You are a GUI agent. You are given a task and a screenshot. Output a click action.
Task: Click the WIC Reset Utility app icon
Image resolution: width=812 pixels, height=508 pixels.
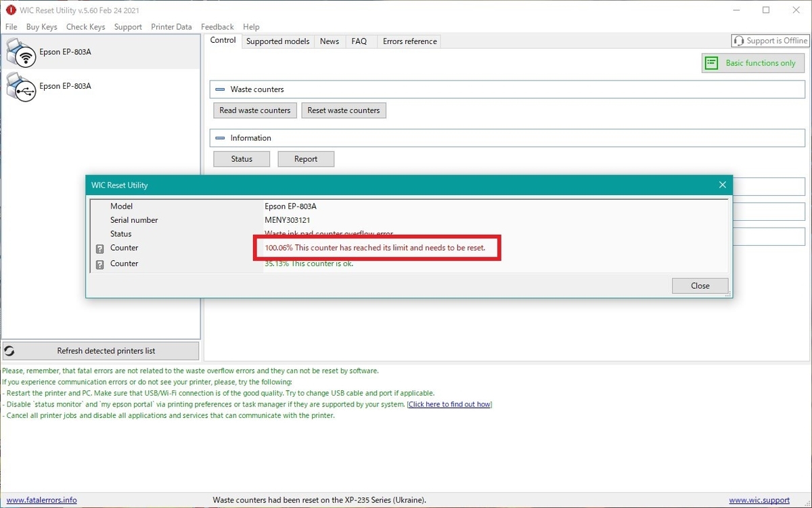coord(11,10)
